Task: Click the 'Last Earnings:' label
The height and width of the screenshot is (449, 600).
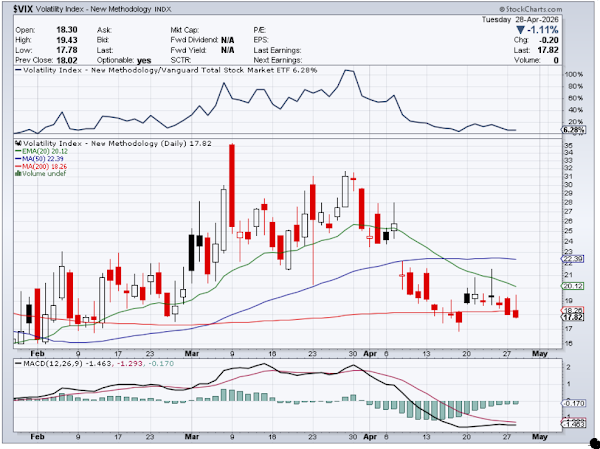Action: point(277,50)
